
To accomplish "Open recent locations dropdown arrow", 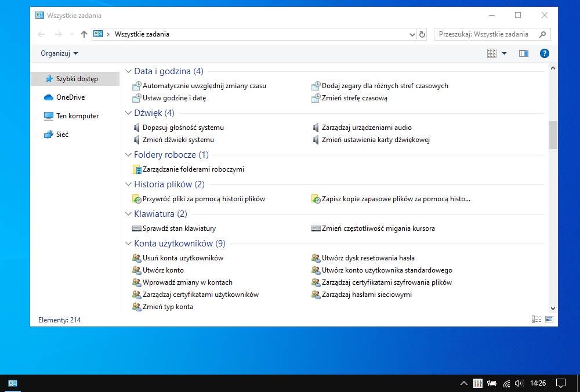I will pos(72,34).
